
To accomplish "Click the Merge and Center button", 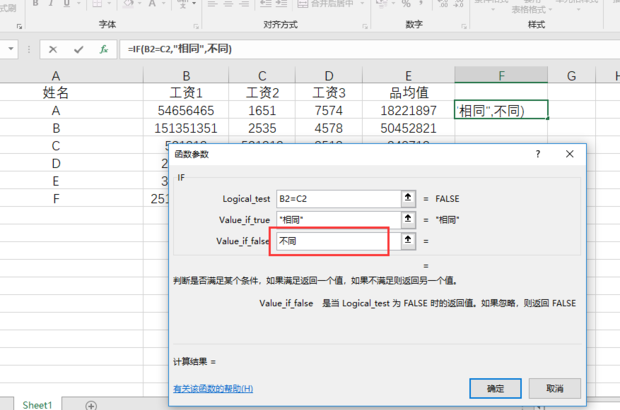I will 325,4.
